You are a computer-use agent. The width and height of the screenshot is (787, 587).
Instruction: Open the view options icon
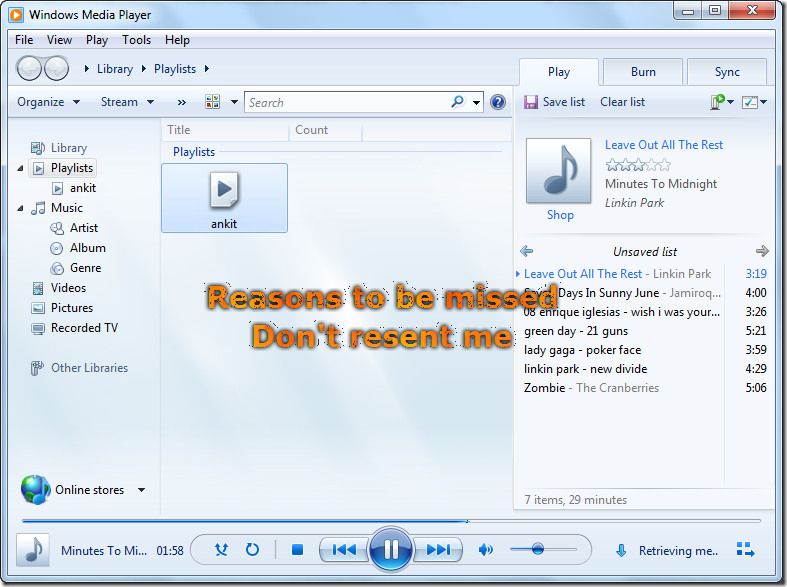(212, 102)
